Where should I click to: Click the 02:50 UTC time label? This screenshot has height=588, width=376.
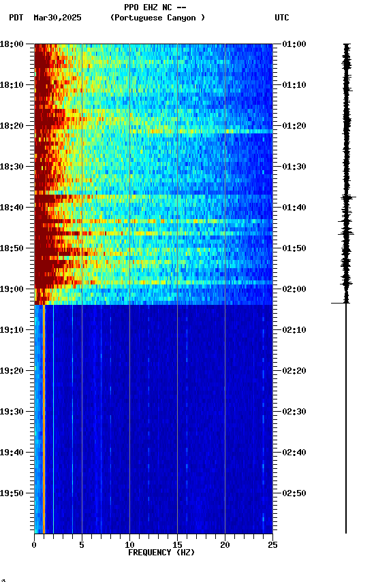click(294, 493)
